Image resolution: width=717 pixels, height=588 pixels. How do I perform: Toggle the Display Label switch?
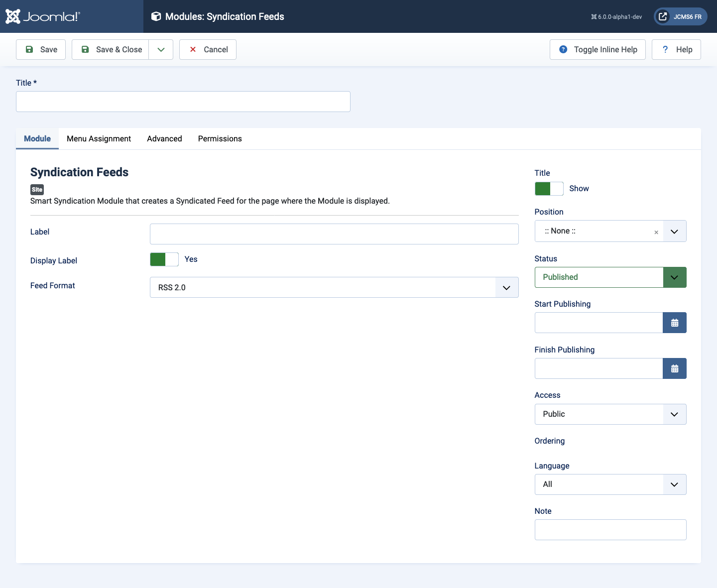pos(164,259)
